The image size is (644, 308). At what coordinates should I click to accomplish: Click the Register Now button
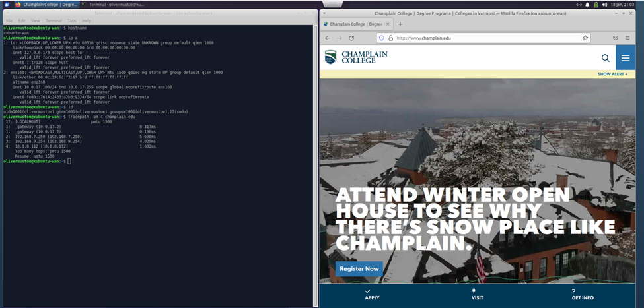359,268
